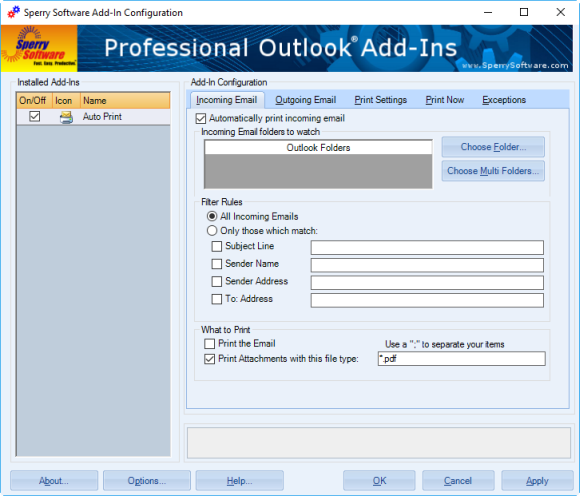Select the Auto Print name in list
The height and width of the screenshot is (496, 580).
tap(102, 117)
